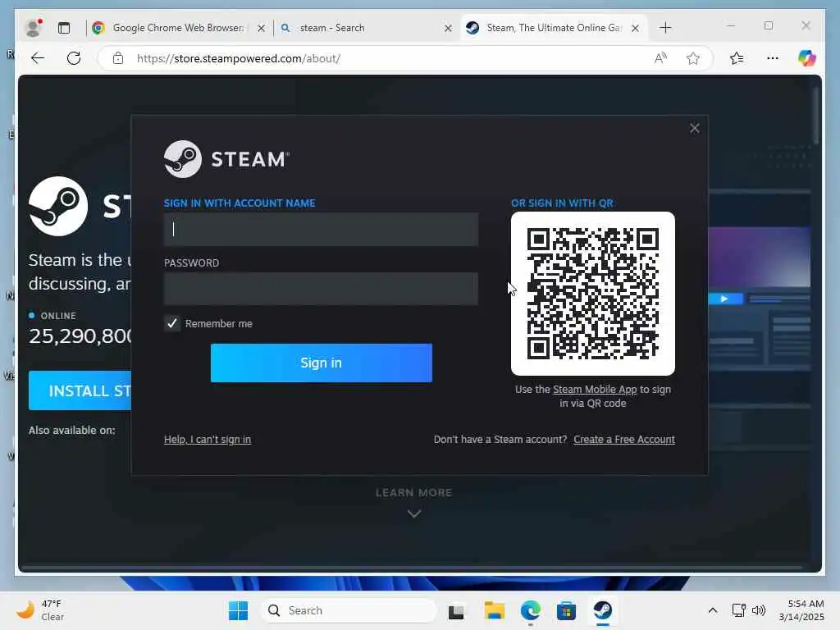Click the password input field
Image resolution: width=840 pixels, height=630 pixels.
(321, 289)
